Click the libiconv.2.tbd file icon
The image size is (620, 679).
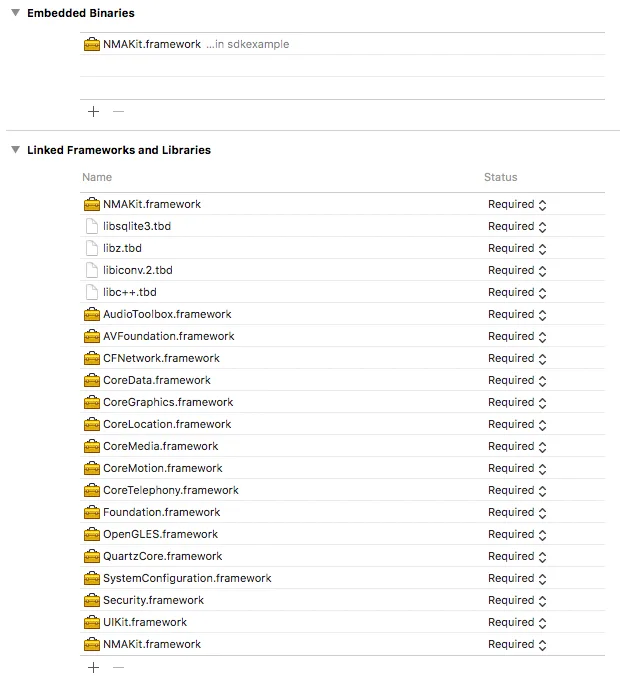92,271
